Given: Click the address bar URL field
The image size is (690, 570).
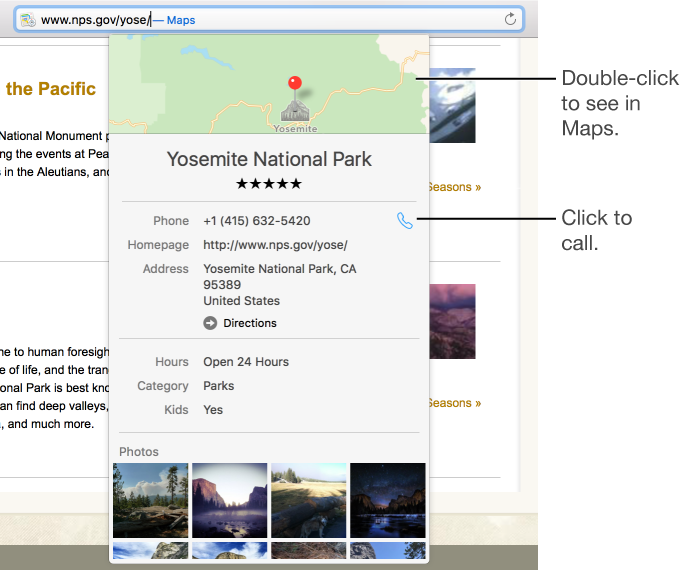Looking at the screenshot, I should point(269,19).
